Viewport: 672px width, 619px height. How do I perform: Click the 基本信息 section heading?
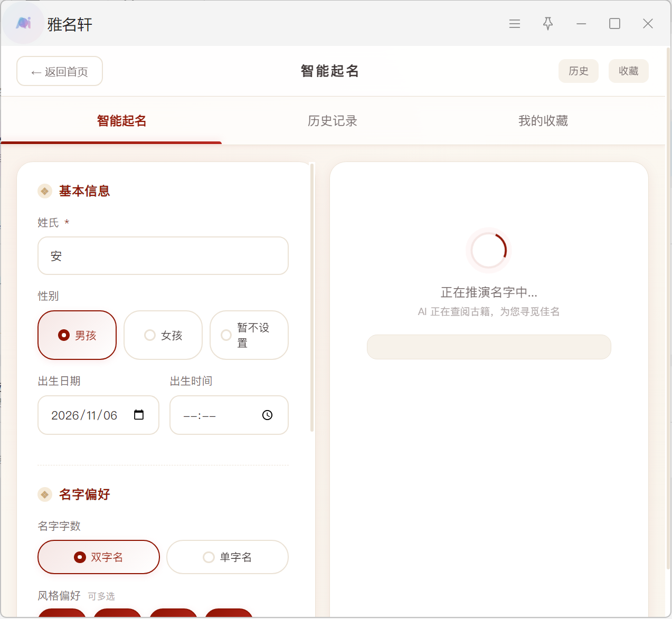coord(84,191)
